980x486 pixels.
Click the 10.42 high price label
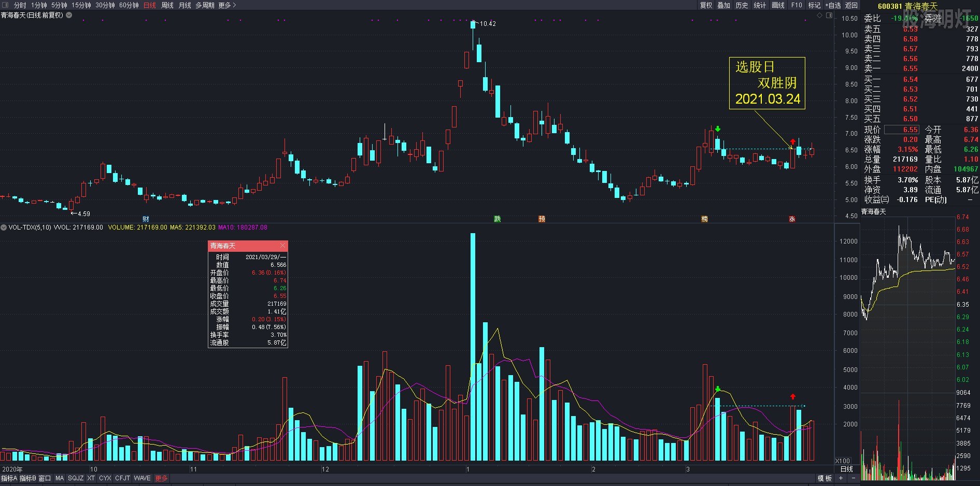(x=488, y=24)
